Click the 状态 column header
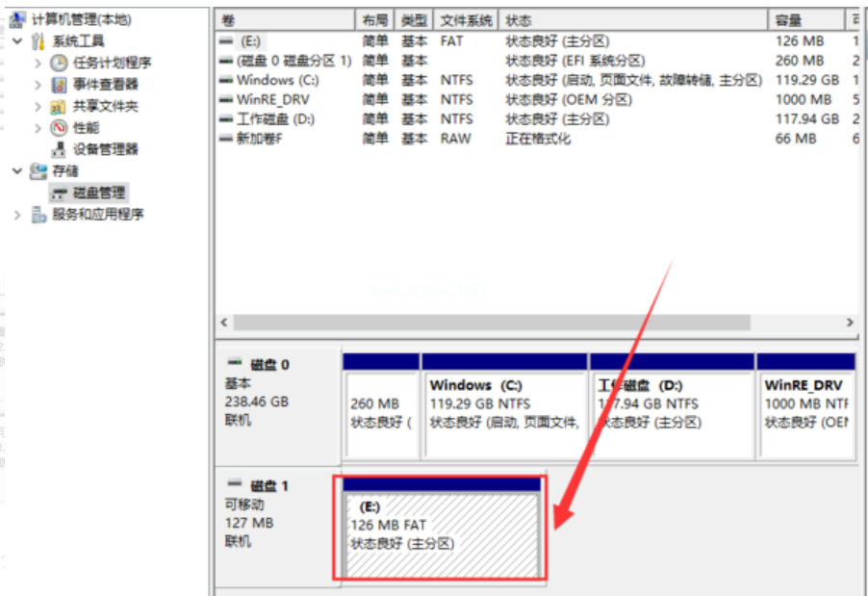The image size is (868, 596). (x=520, y=20)
